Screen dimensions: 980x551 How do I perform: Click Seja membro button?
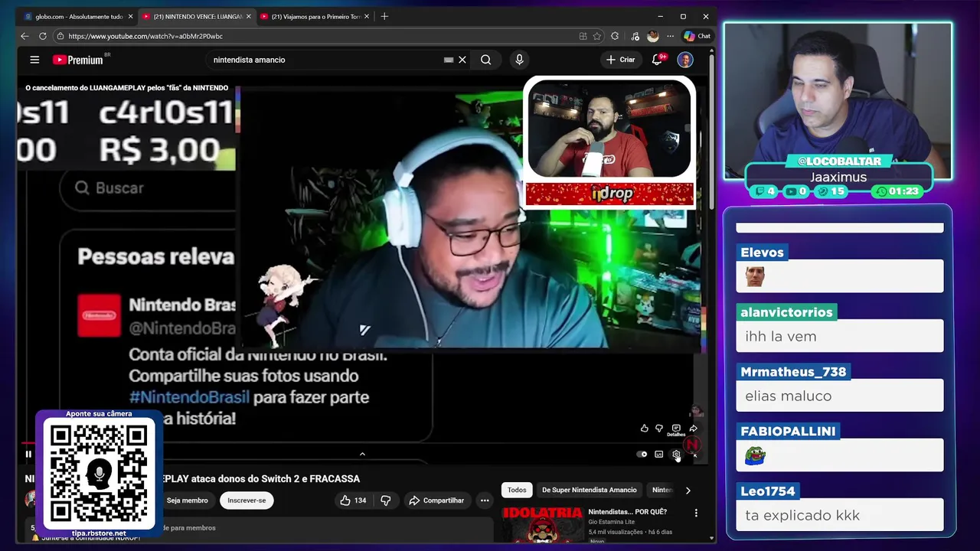click(187, 500)
